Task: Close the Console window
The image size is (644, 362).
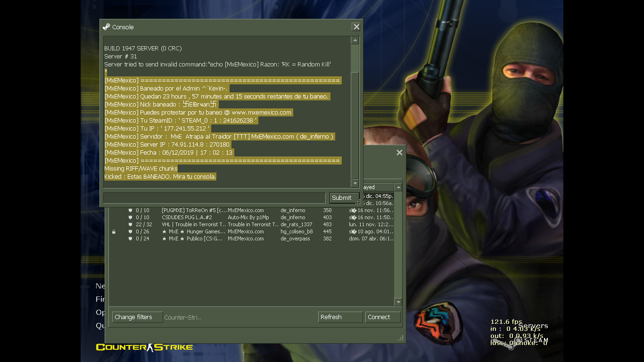Action: (356, 27)
